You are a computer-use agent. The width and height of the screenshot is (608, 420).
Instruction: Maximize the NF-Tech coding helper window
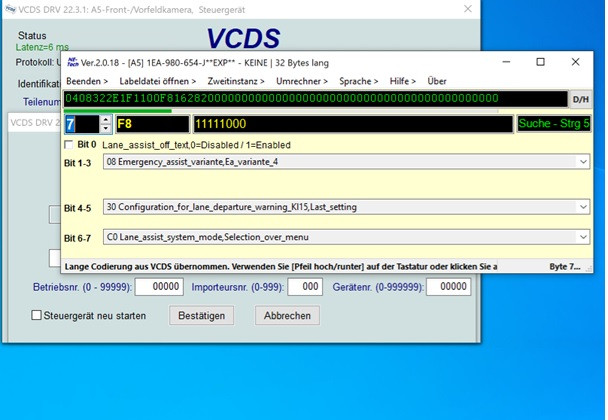(540, 62)
